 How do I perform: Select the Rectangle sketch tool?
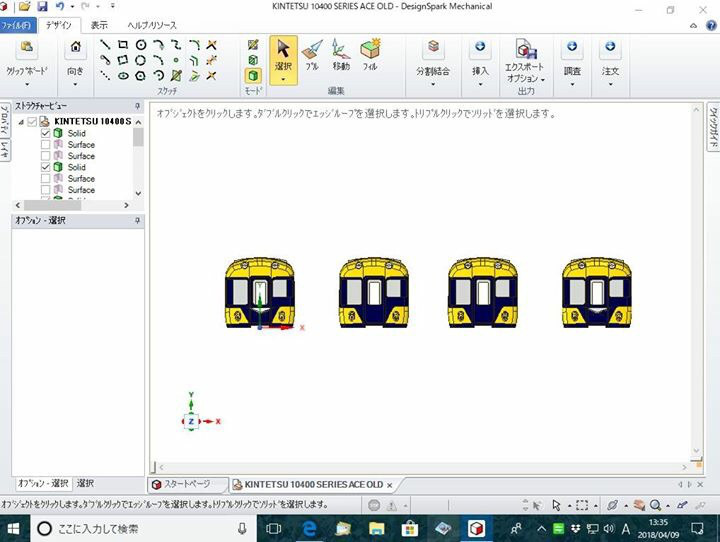coord(123,45)
